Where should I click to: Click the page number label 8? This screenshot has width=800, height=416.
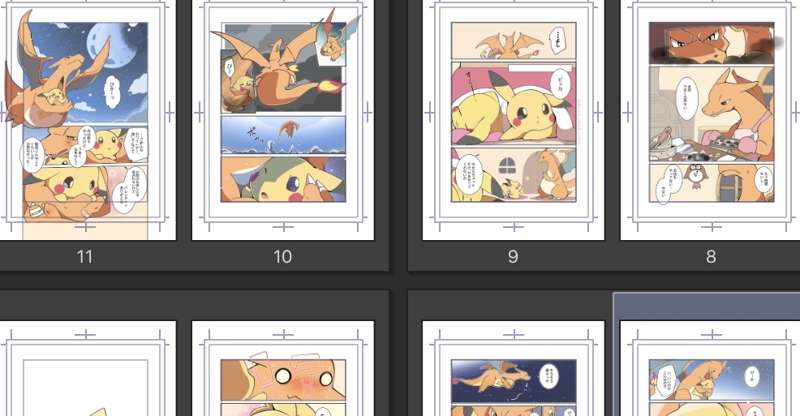pyautogui.click(x=711, y=256)
